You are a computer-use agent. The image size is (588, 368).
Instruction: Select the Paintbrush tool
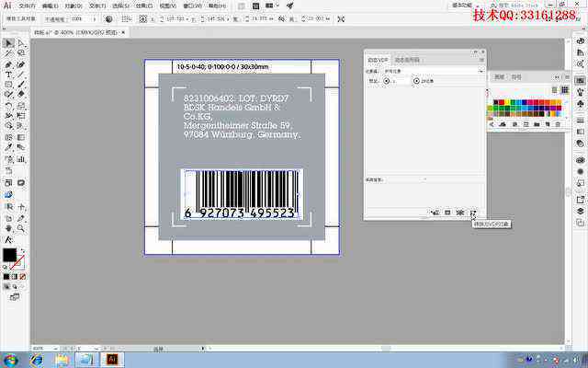click(21, 85)
